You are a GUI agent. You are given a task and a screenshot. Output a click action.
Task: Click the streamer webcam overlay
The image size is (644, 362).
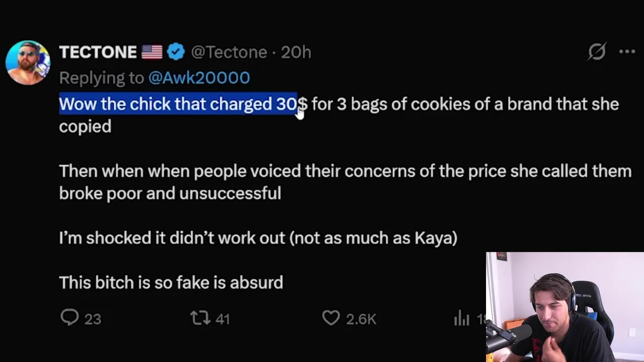565,307
